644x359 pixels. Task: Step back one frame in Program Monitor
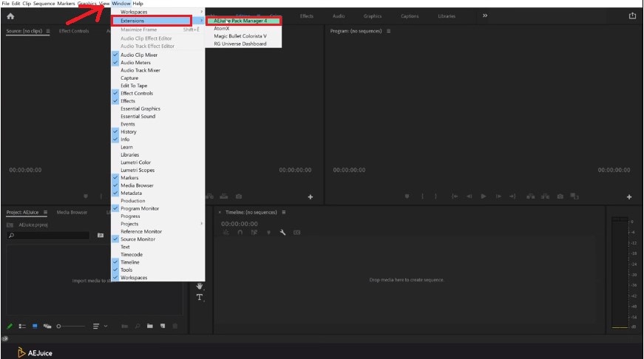pyautogui.click(x=469, y=196)
